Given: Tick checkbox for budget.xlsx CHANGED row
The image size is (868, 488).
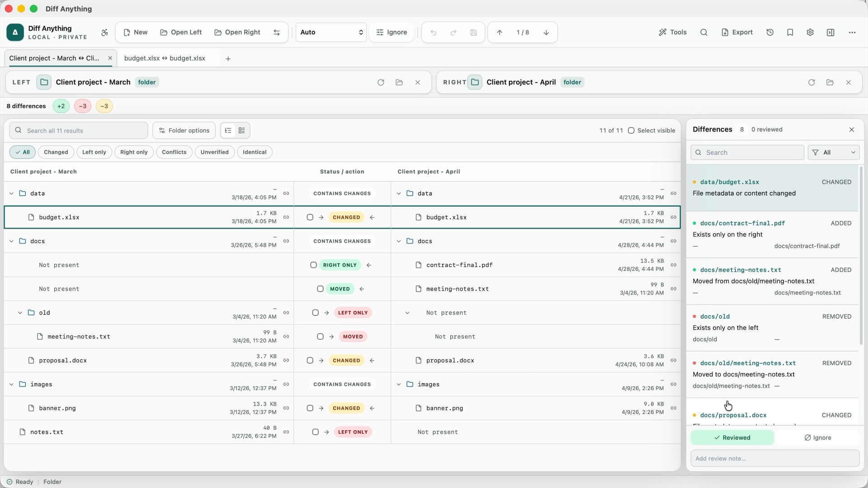Looking at the screenshot, I should coord(310,217).
